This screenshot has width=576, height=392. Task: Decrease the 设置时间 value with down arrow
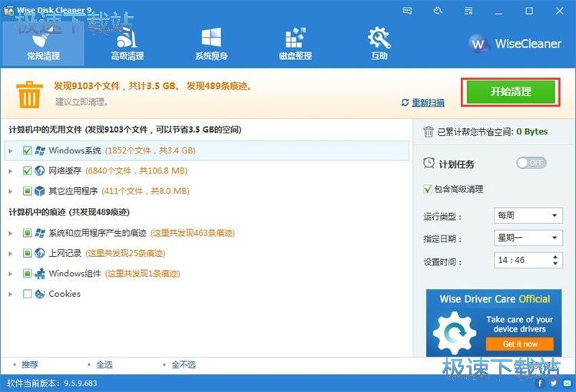[x=555, y=264]
